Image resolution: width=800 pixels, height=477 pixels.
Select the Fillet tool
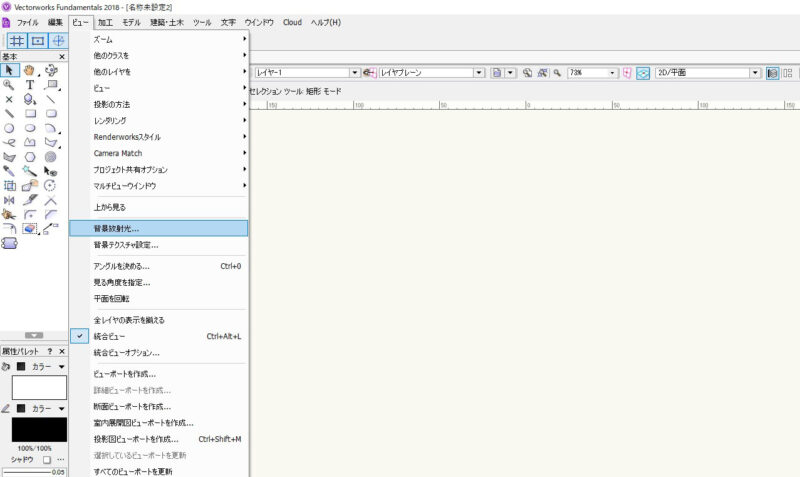pos(30,214)
